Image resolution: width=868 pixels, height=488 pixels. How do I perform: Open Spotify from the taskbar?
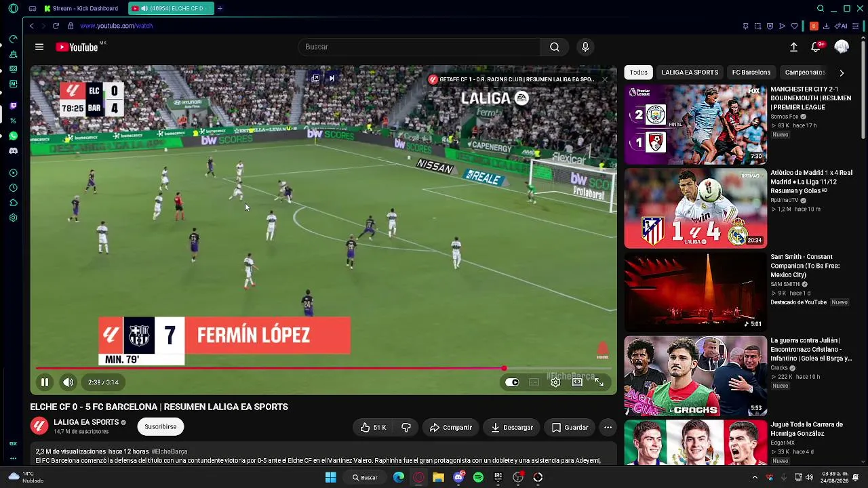[x=478, y=477]
